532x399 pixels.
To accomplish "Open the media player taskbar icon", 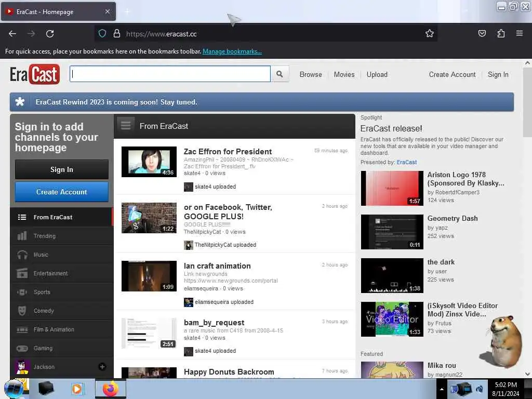I will click(x=77, y=389).
